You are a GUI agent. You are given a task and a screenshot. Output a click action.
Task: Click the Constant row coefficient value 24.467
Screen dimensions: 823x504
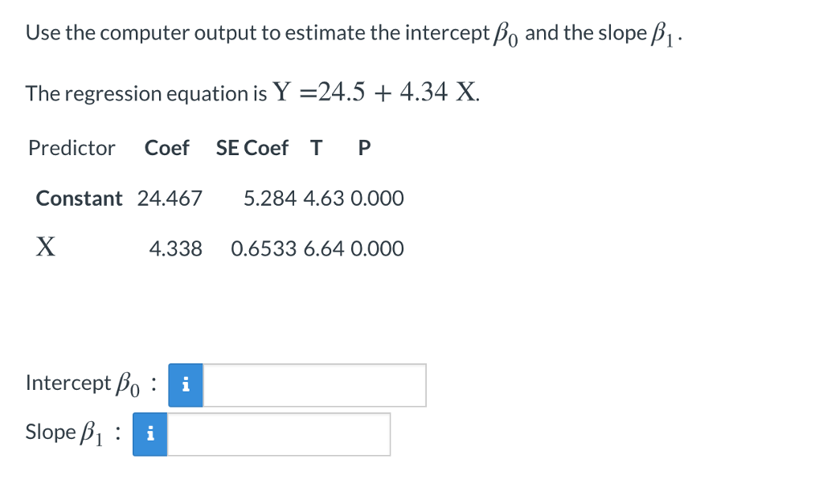click(171, 198)
